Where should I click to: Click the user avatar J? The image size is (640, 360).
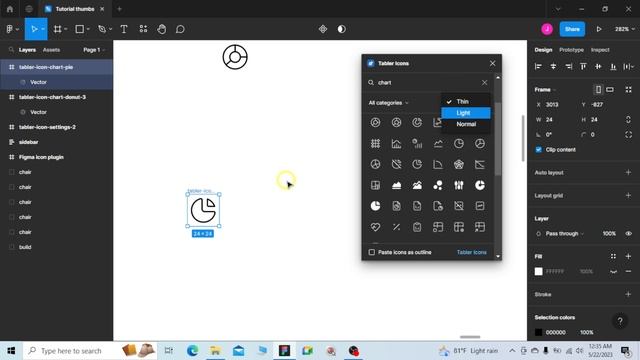(547, 29)
